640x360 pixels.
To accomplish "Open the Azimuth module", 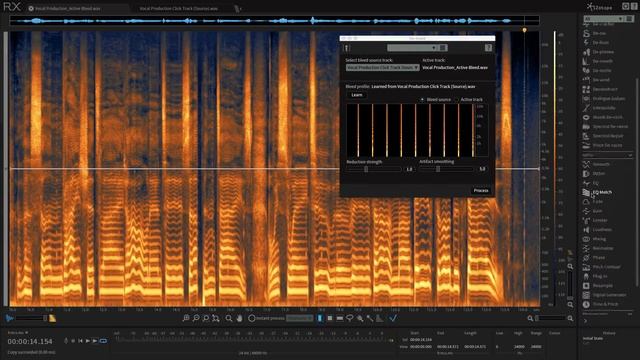I will [601, 164].
